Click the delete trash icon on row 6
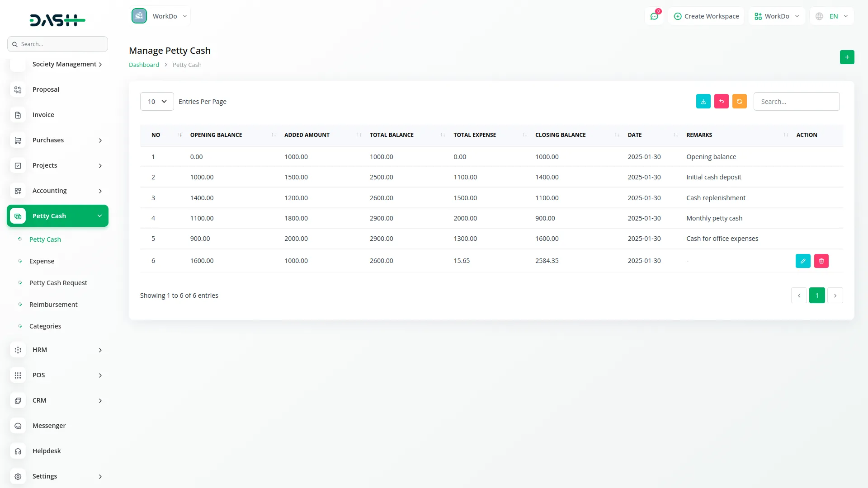The width and height of the screenshot is (868, 488). [821, 261]
